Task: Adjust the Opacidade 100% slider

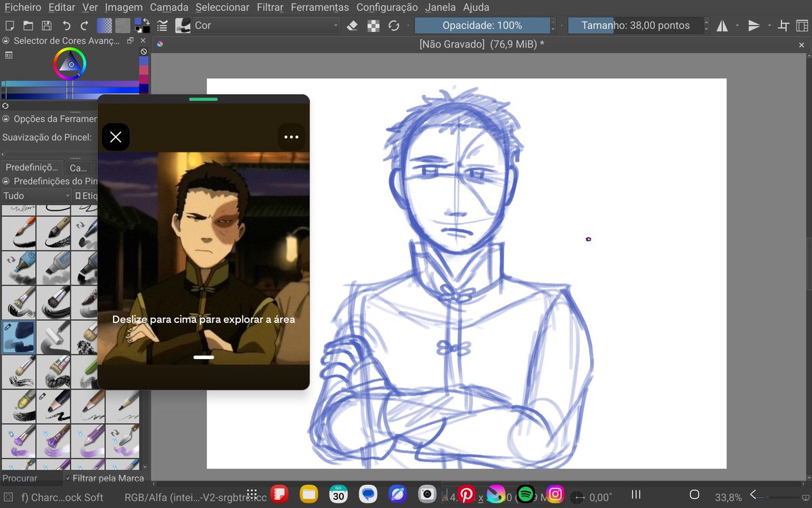Action: (x=482, y=26)
